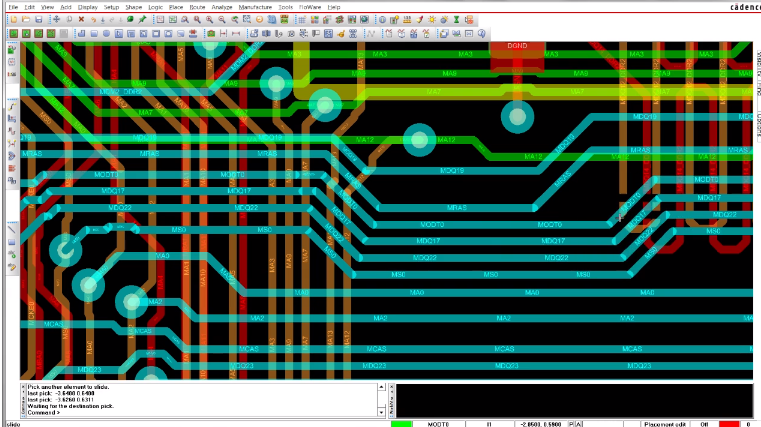Click the orange circular Refresh icon

pos(259,19)
